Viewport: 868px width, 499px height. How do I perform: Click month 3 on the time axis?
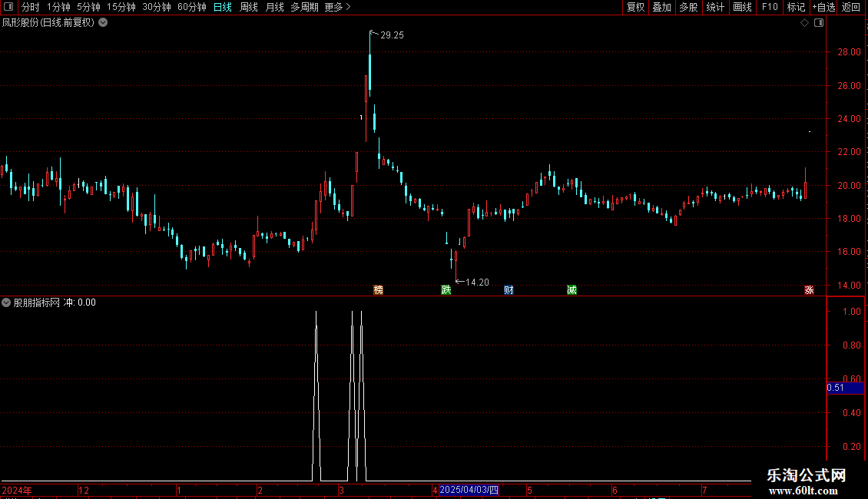click(342, 490)
